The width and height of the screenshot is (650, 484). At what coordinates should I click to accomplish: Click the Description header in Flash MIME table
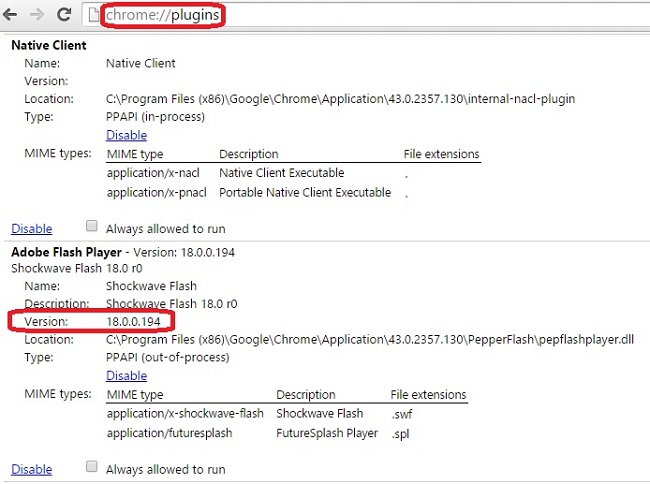(x=306, y=395)
